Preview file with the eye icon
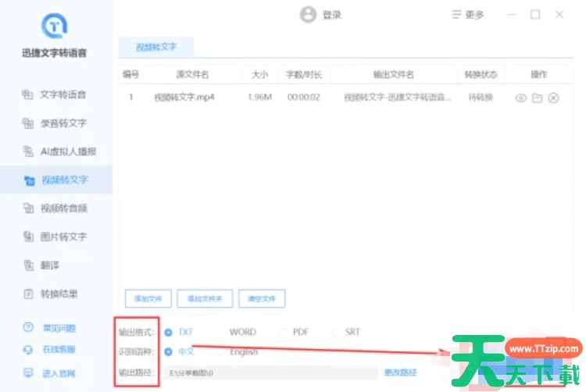Viewport: 586px width, 392px height. (x=521, y=98)
